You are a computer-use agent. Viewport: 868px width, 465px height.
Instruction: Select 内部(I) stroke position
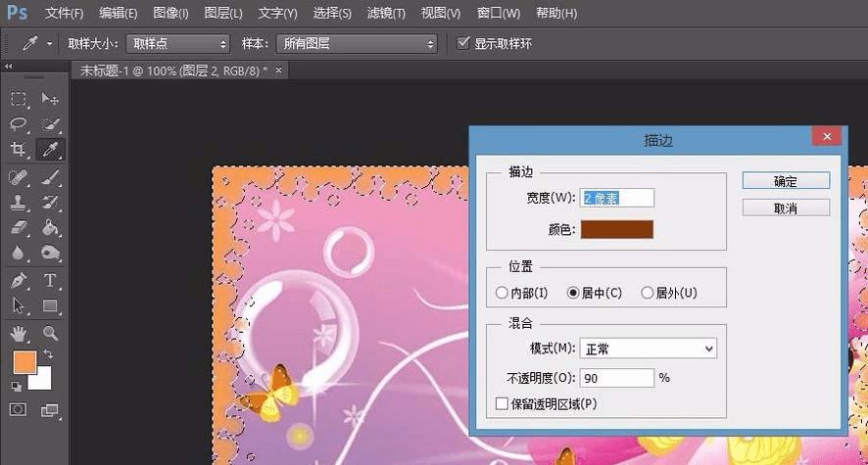(x=502, y=293)
